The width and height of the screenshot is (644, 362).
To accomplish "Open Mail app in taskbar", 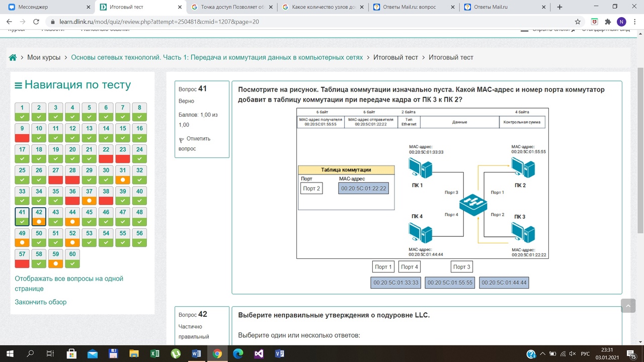I will pos(93,353).
